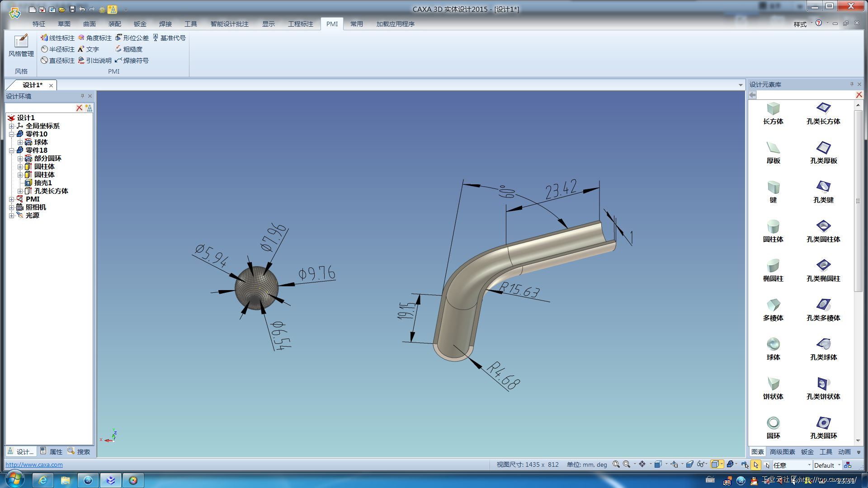The width and height of the screenshot is (868, 488).
Task: Switch to the 草图 ribbon tab
Action: point(64,24)
